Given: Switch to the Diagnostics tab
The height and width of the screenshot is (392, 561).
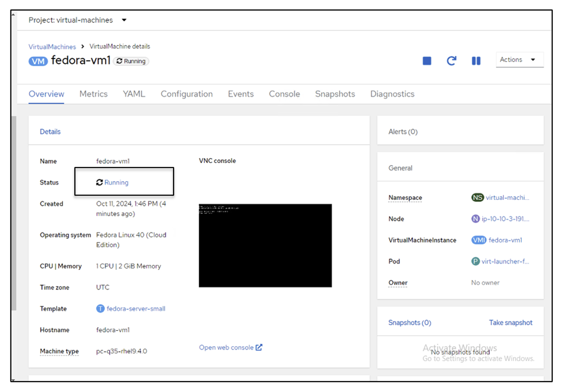Looking at the screenshot, I should tap(392, 94).
